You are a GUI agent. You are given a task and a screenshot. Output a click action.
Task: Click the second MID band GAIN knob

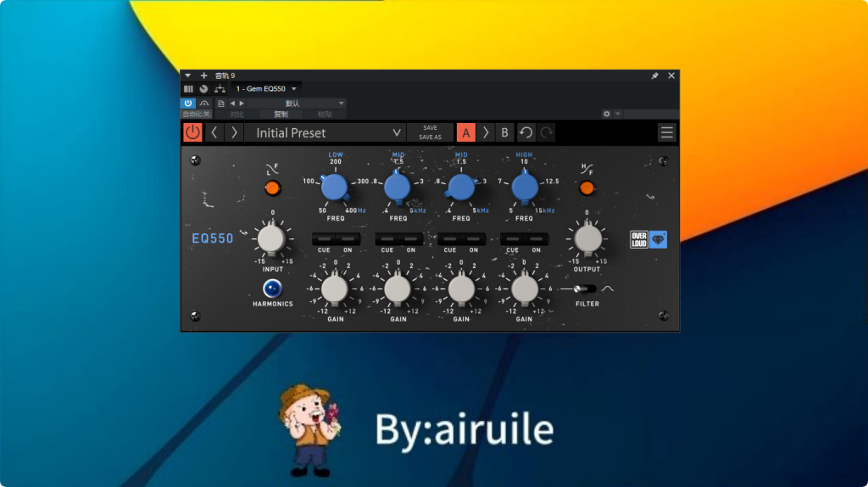(x=461, y=289)
